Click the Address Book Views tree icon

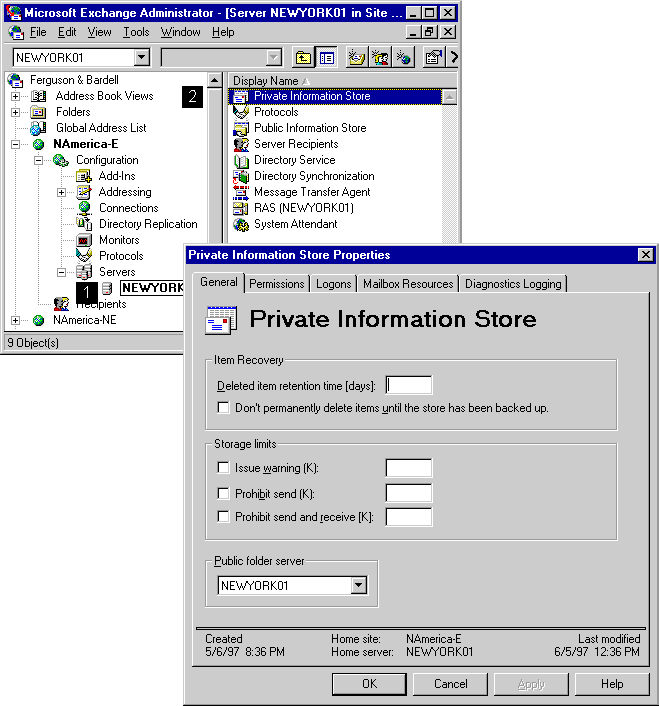tap(39, 96)
